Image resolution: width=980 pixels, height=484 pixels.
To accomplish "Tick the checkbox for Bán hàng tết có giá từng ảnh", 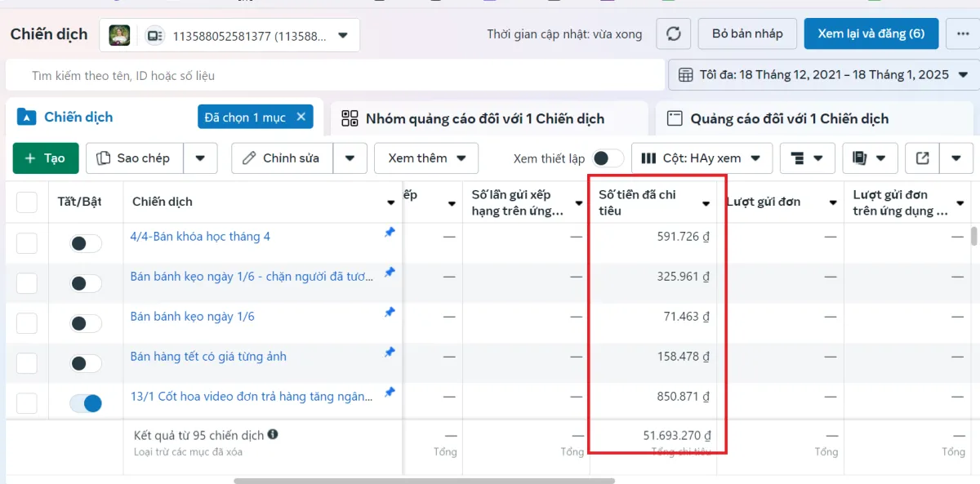I will [x=27, y=363].
